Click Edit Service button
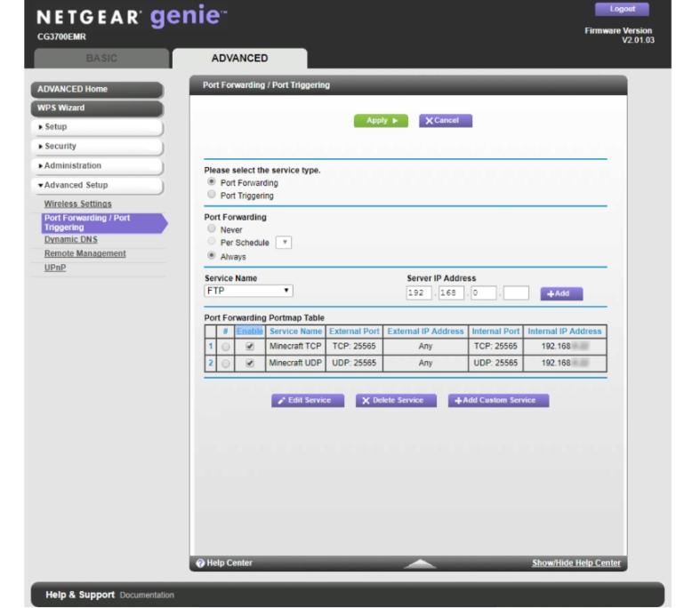Viewport: 700px width, 608px height. [x=308, y=401]
